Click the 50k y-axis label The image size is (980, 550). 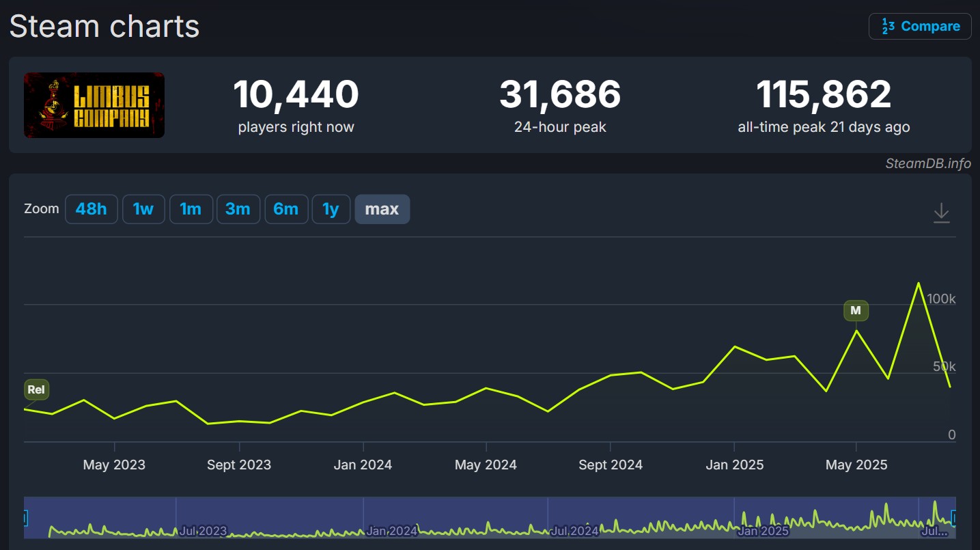pyautogui.click(x=944, y=367)
